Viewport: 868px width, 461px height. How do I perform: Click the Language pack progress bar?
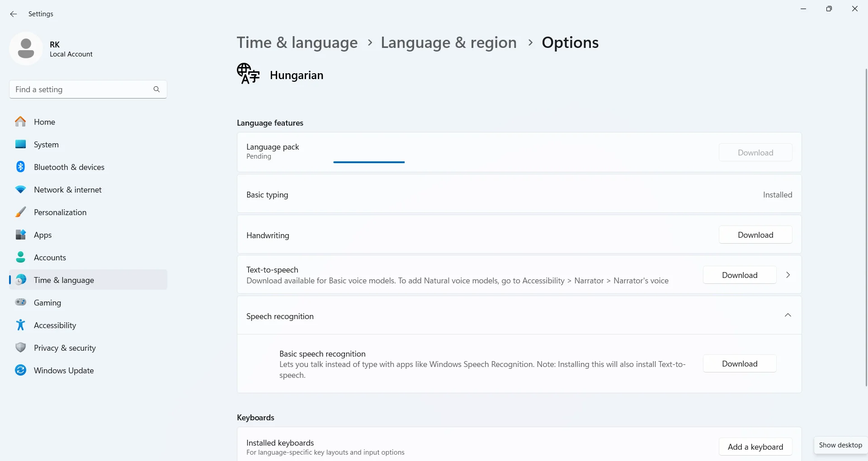(369, 162)
